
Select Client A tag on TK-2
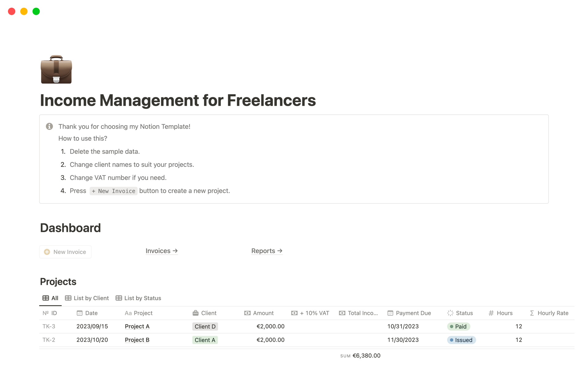pos(205,340)
